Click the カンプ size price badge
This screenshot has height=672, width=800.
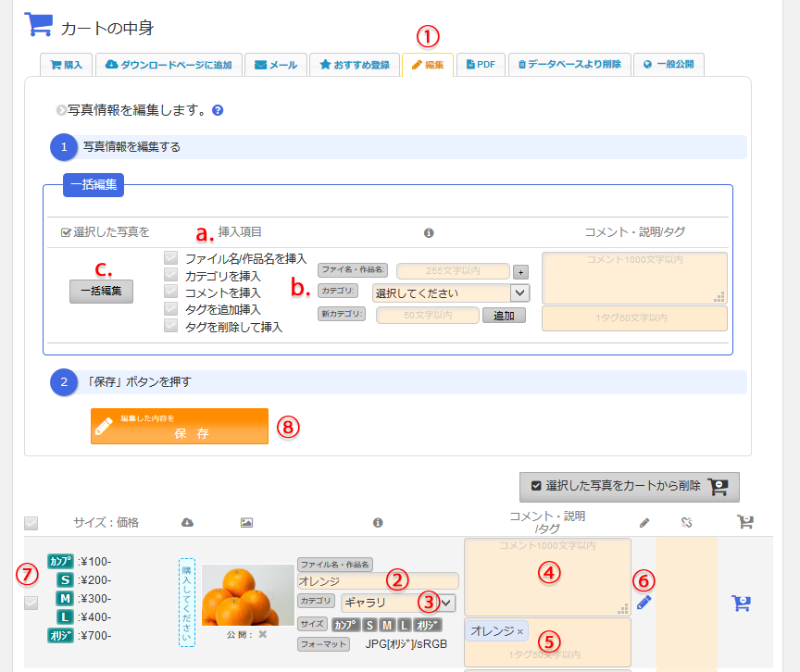coord(60,561)
